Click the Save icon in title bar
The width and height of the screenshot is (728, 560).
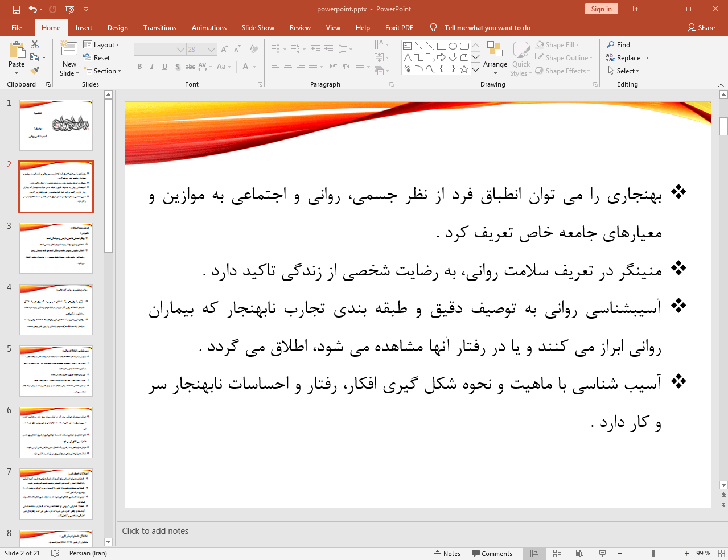pyautogui.click(x=17, y=9)
